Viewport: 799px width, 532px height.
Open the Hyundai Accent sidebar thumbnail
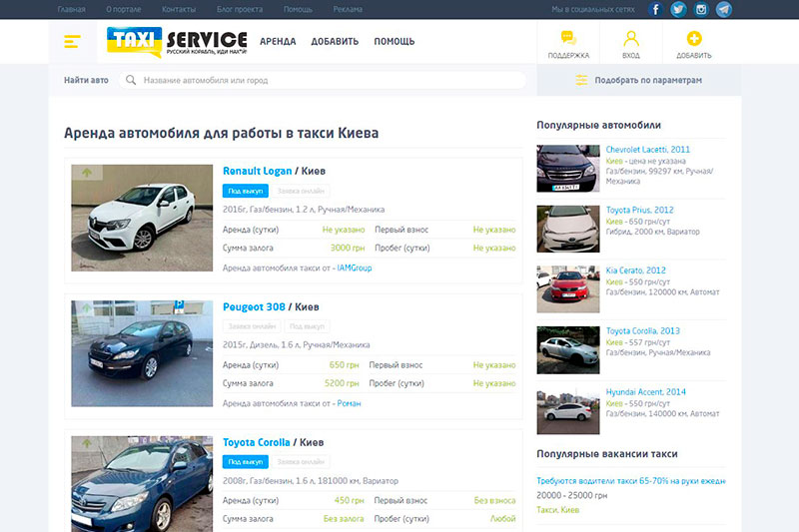click(x=568, y=411)
